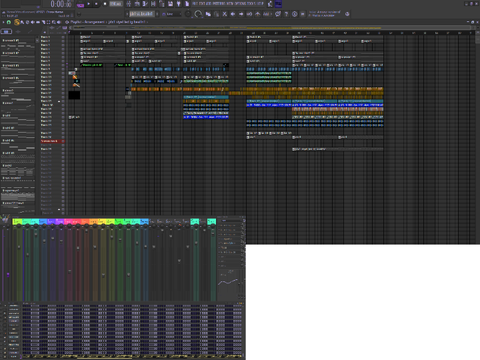Open the HELP menu
This screenshot has height=360, width=480.
(260, 4)
